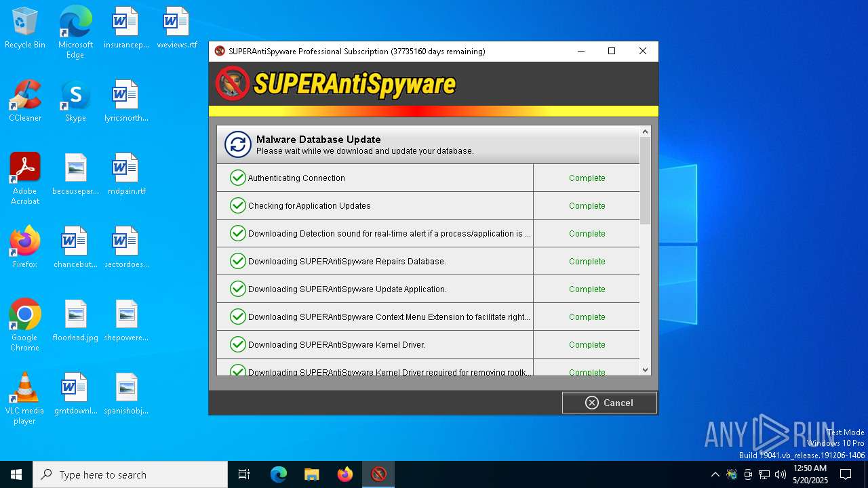This screenshot has height=488, width=868.
Task: Click the Complete status for Context Menu Extension
Action: (x=587, y=317)
